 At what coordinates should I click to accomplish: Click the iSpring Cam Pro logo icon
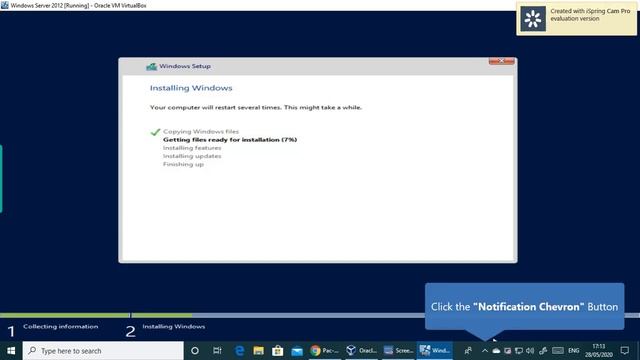point(533,19)
